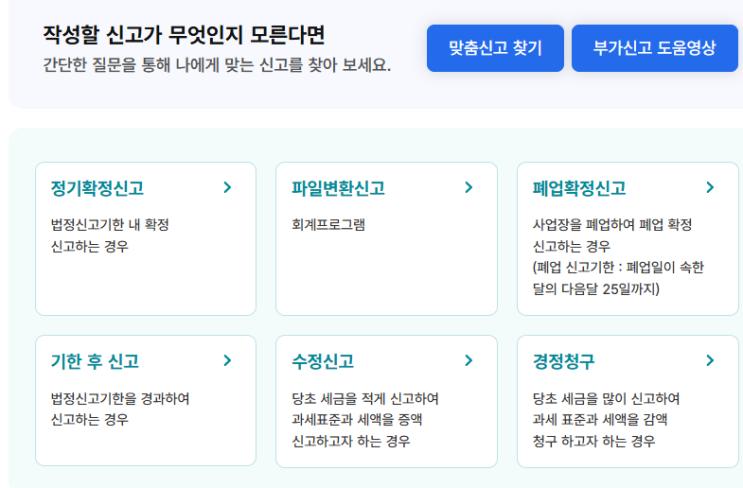Open the 경정청구 title link
Viewport: 743px width, 488px height.
[x=563, y=362]
